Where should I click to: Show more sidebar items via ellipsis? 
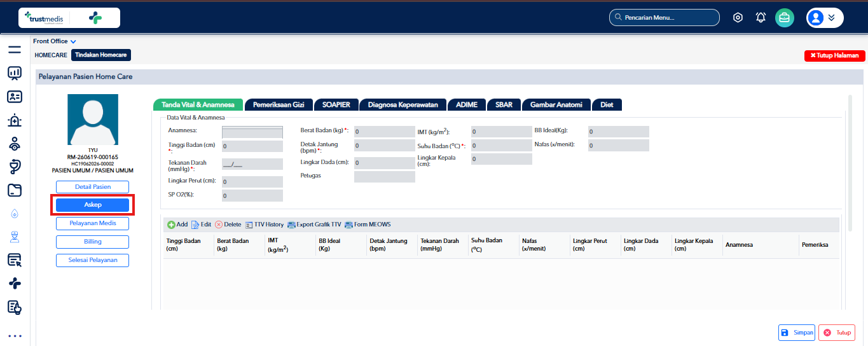tap(15, 336)
